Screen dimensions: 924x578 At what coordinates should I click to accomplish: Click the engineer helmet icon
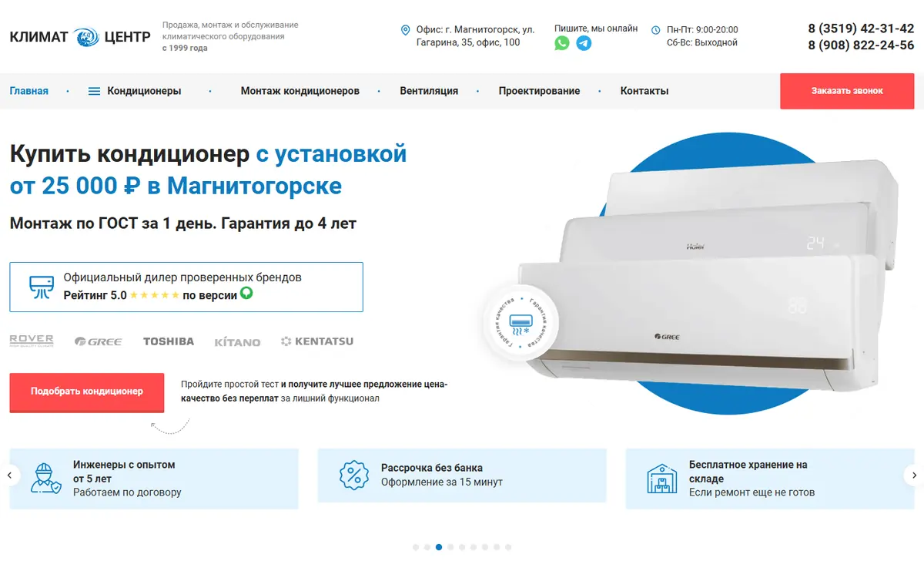[45, 478]
